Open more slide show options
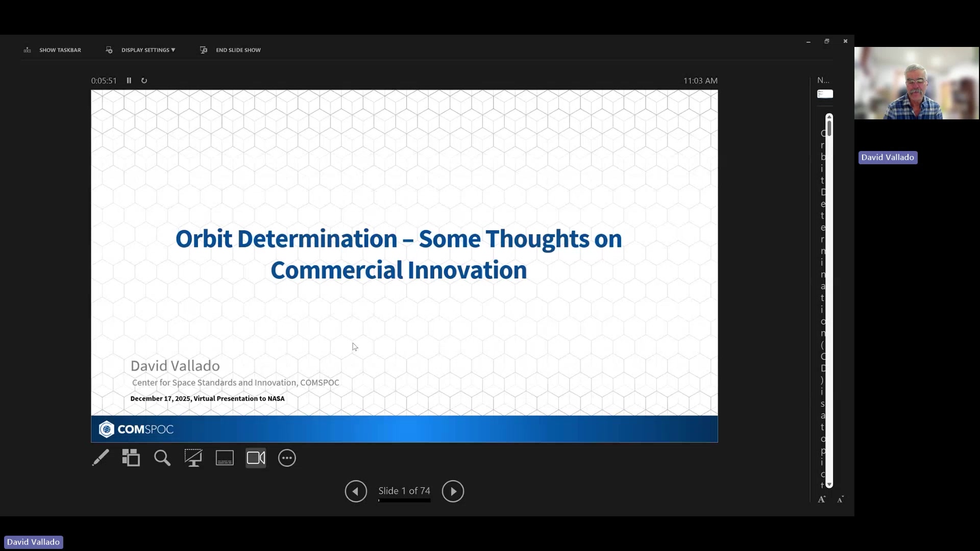Screen dimensions: 980x551 point(287,458)
